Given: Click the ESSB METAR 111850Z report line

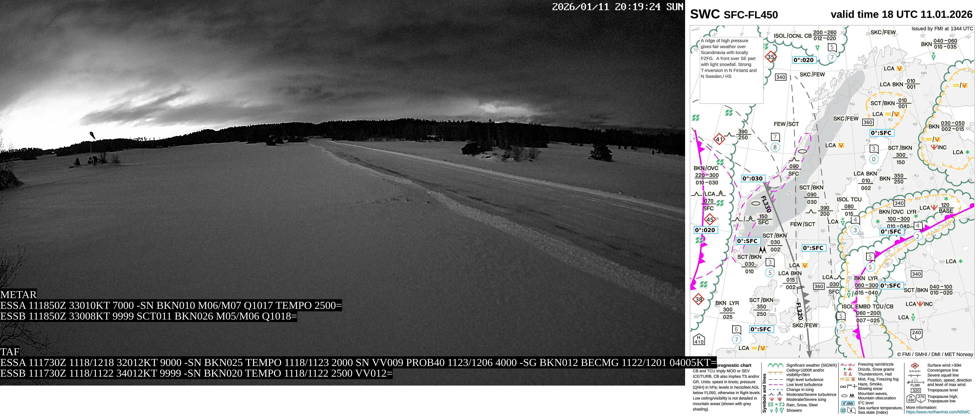Looking at the screenshot, I should click(x=148, y=316).
